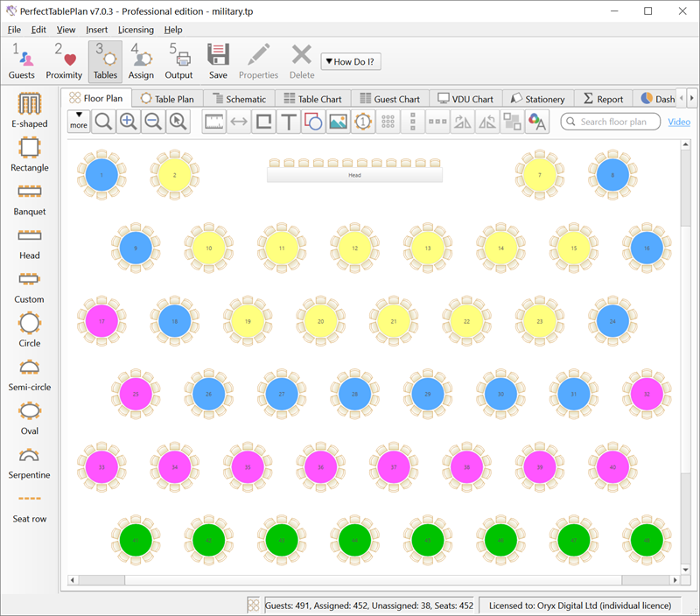Open the View menu
The height and width of the screenshot is (616, 700).
66,30
